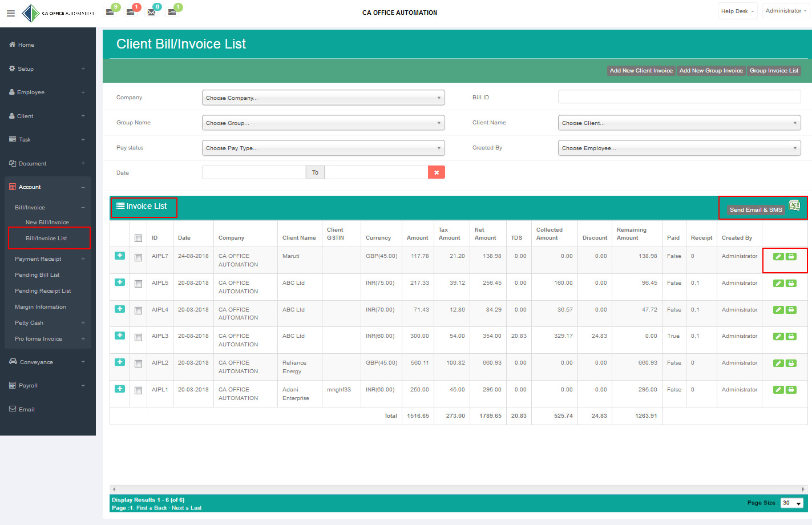Expand row details for invoice AIPL1
This screenshot has height=525, width=812.
[x=120, y=389]
